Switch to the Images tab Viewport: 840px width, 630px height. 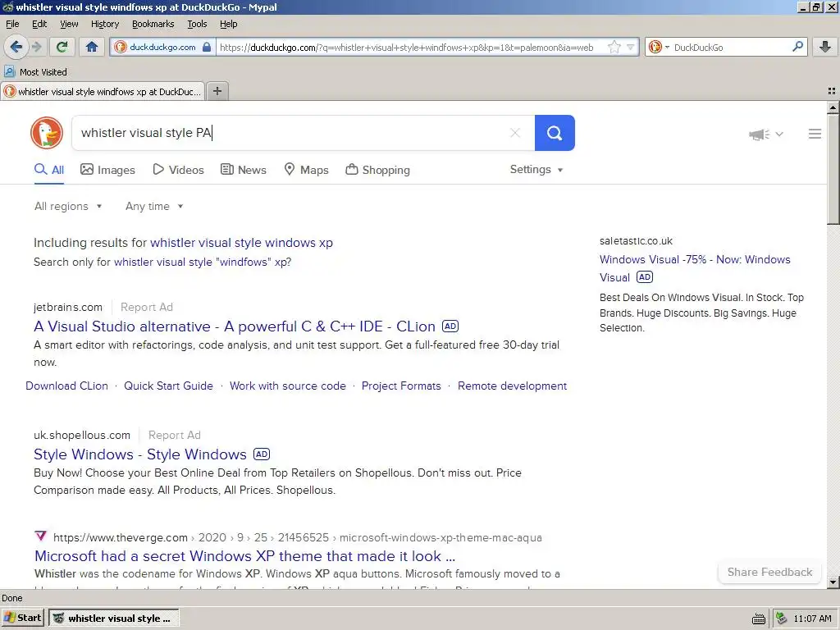[107, 170]
